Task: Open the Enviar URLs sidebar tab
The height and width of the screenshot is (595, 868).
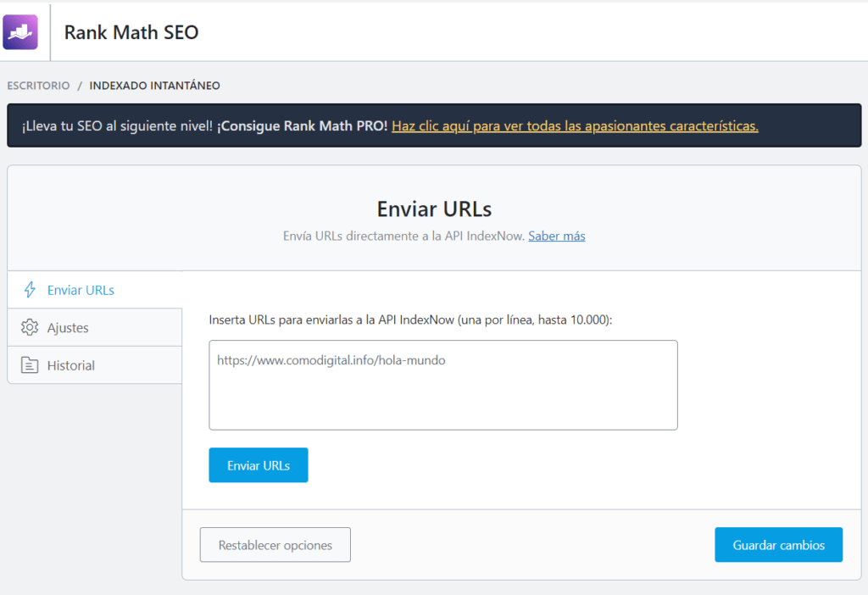Action: click(x=95, y=290)
